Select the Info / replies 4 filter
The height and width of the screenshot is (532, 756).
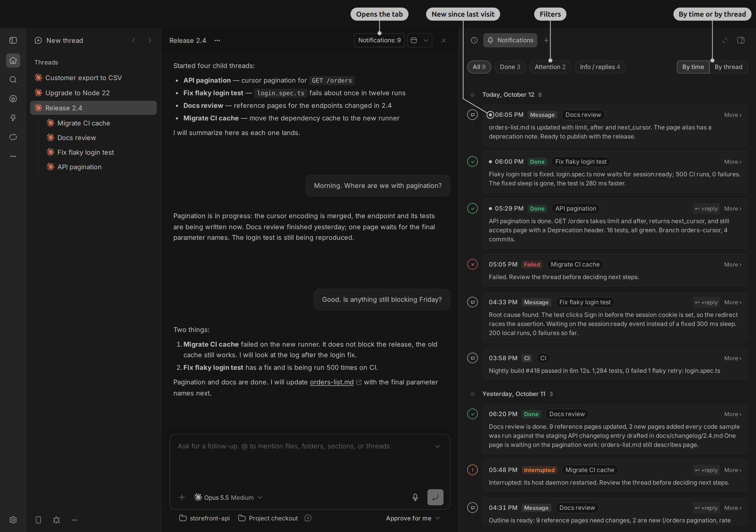point(600,67)
